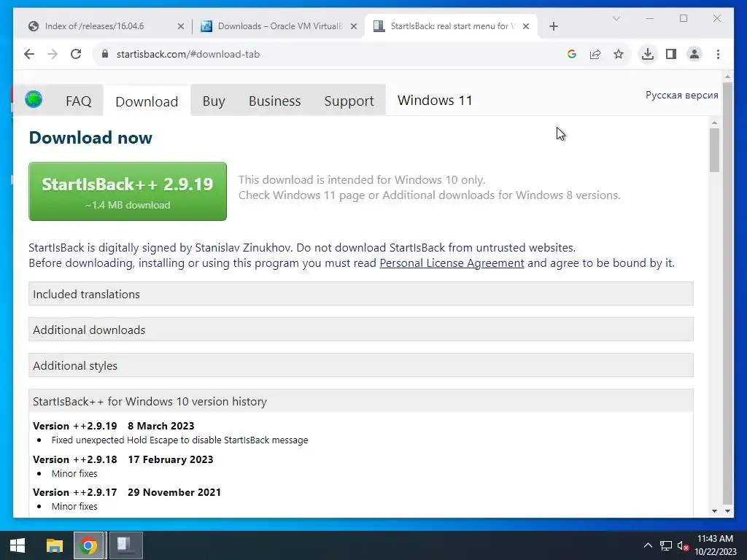Click the browser forward arrow
The width and height of the screenshot is (747, 560).
(x=53, y=54)
